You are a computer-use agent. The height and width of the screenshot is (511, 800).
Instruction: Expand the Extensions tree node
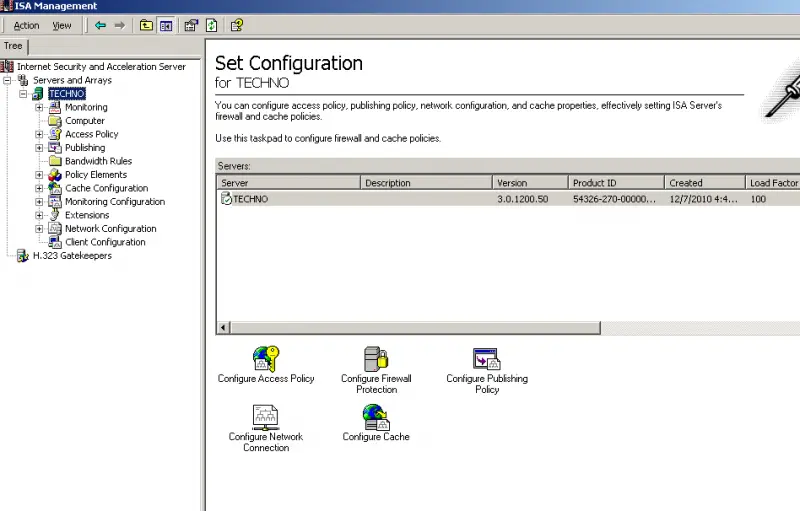tap(39, 215)
